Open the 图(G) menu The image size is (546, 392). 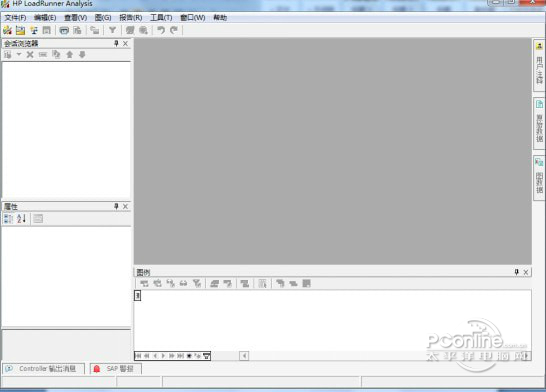coord(103,17)
